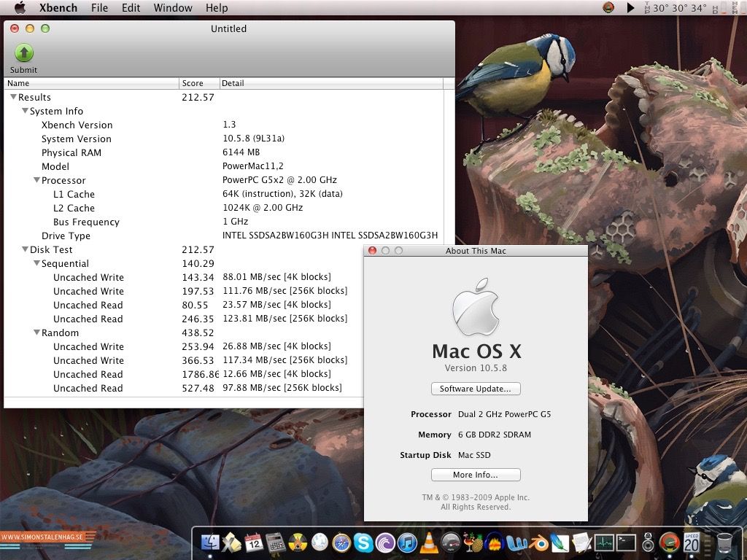
Task: Open the blue feather icon in dock
Action: pos(560,542)
